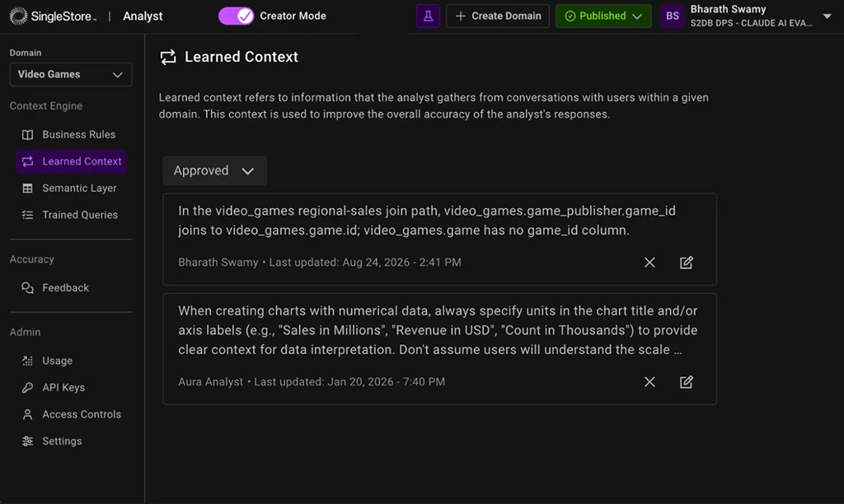Open the Video Games domain dropdown
The image size is (844, 504).
click(x=71, y=74)
